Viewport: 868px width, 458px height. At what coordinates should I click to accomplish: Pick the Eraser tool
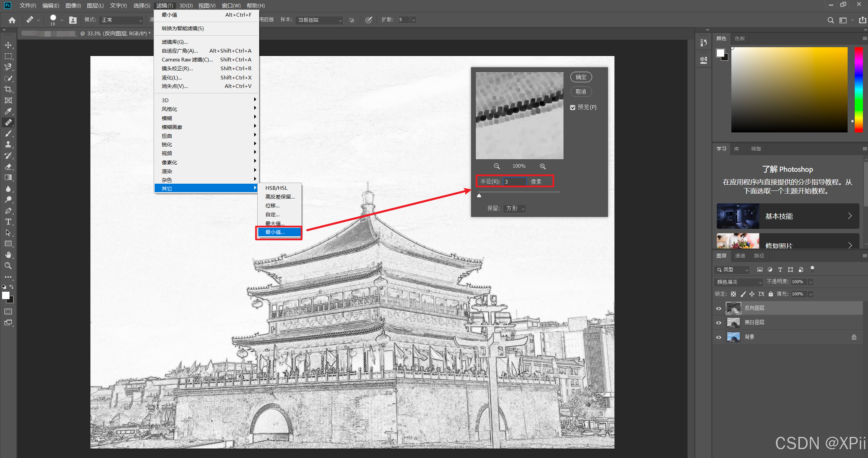click(8, 167)
